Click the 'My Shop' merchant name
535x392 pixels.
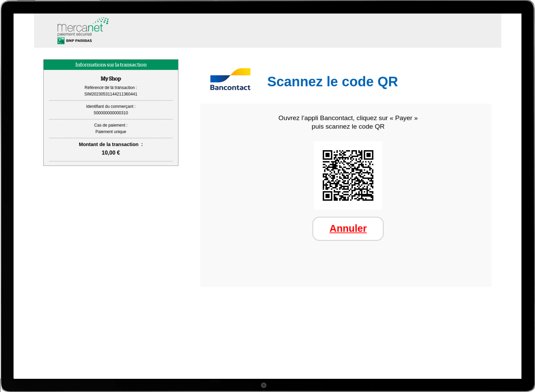click(x=111, y=78)
